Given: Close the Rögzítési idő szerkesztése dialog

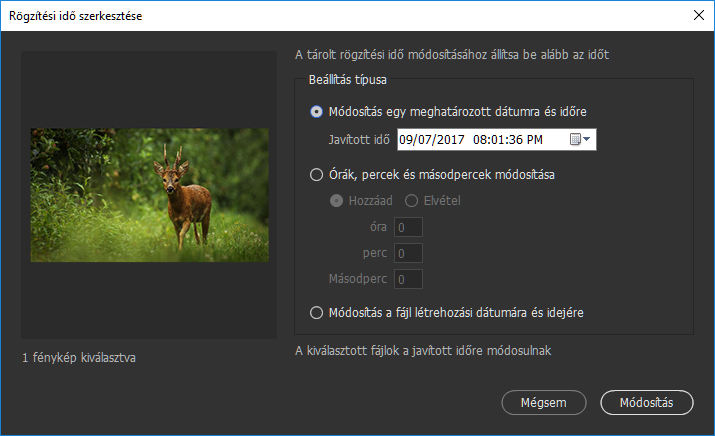Looking at the screenshot, I should click(x=697, y=14).
